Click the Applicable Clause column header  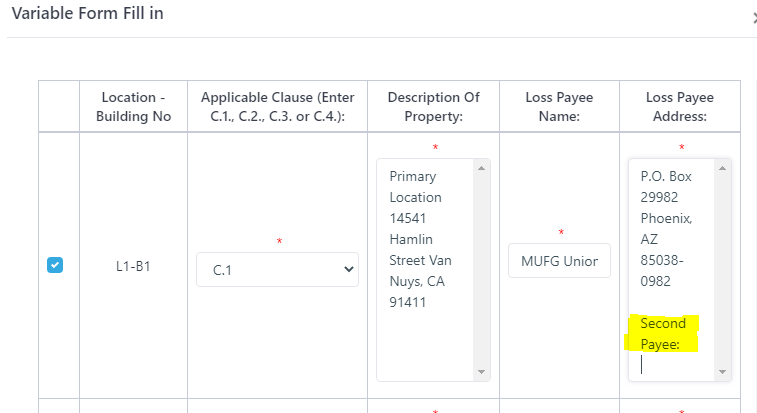coord(277,107)
